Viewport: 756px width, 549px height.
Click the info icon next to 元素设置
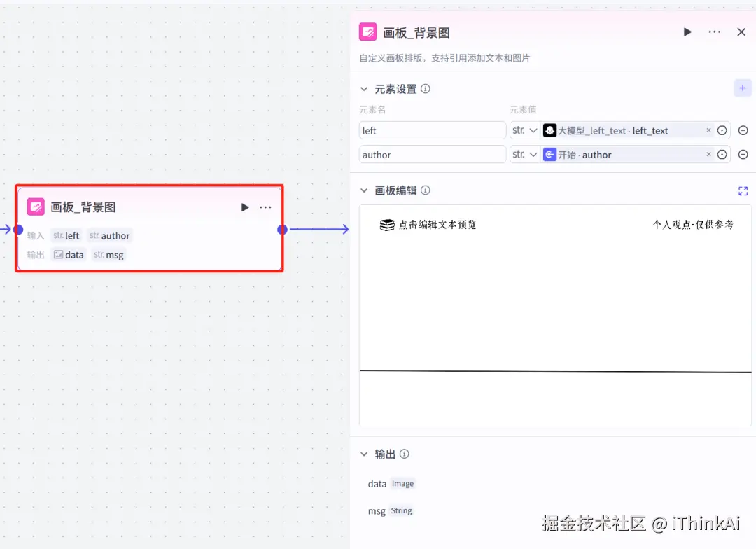426,89
